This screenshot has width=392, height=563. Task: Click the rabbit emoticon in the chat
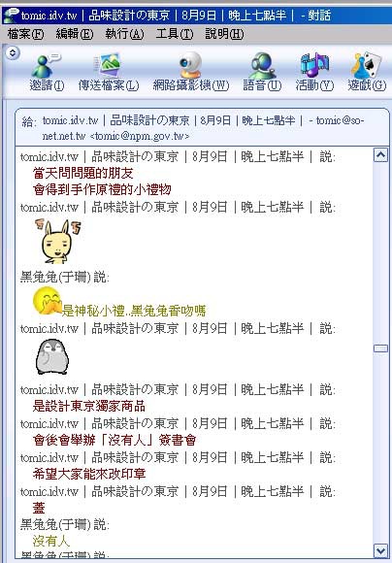(x=57, y=241)
